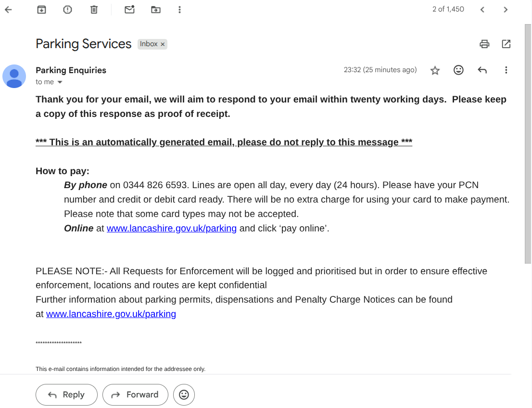This screenshot has width=532, height=408.
Task: Open the top toolbar More options menu
Action: point(179,10)
